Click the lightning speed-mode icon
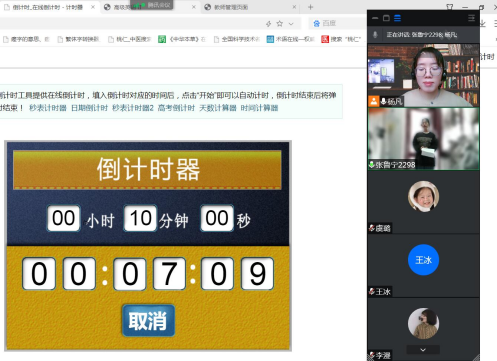The width and height of the screenshot is (497, 361). click(x=269, y=23)
